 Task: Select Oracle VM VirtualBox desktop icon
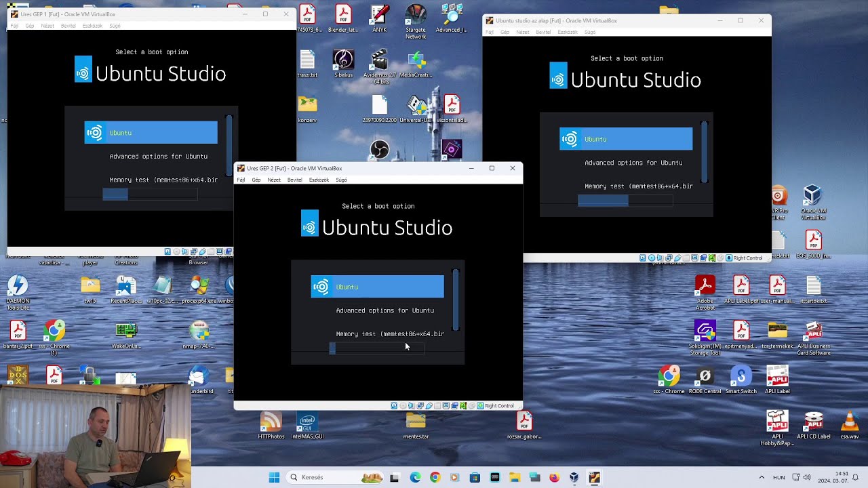coord(813,203)
